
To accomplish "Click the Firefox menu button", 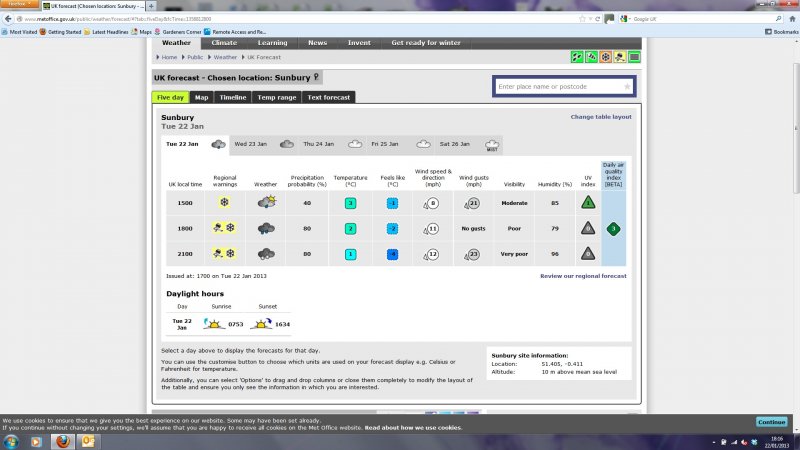I will (x=19, y=4).
